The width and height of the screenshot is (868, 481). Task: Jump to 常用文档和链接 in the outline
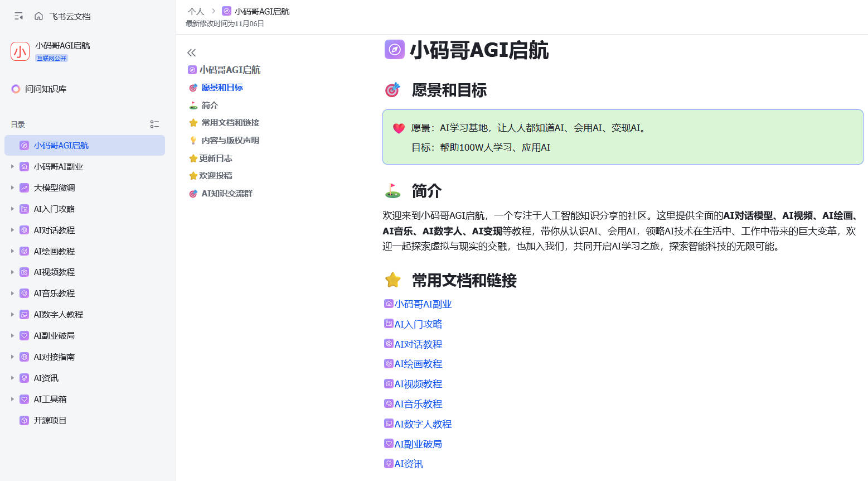click(230, 123)
